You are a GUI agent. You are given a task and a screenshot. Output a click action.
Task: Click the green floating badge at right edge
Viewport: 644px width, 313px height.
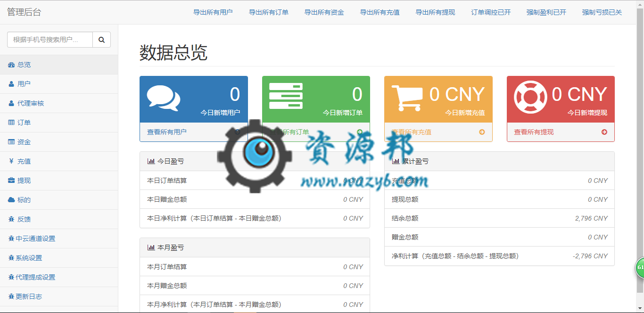click(640, 267)
